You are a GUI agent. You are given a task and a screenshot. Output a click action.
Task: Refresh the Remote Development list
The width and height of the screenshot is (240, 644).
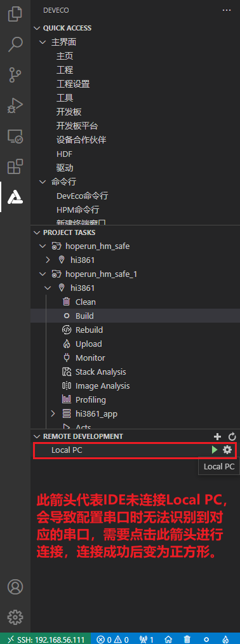(232, 436)
